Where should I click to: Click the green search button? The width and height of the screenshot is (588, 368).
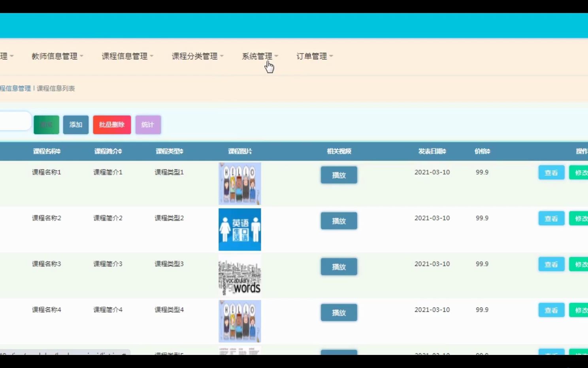tap(46, 125)
